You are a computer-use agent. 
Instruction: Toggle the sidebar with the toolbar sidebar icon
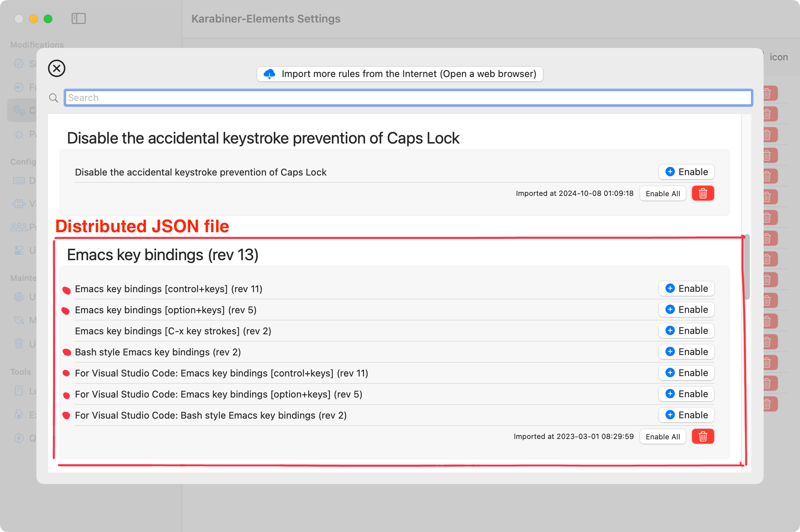pos(79,19)
